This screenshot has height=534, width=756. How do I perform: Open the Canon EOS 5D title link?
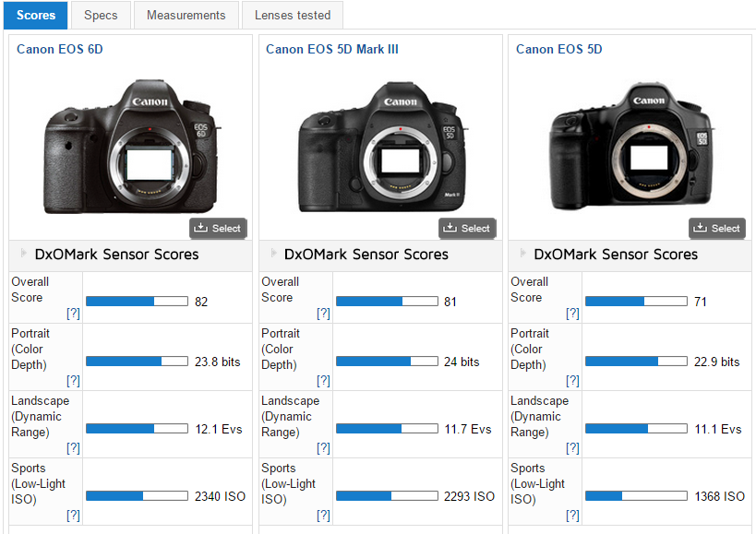click(559, 49)
